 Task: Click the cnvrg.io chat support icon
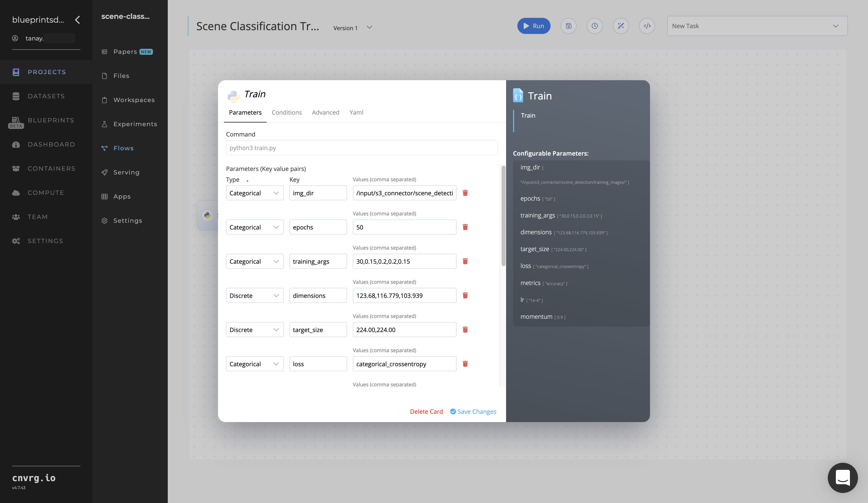[843, 477]
